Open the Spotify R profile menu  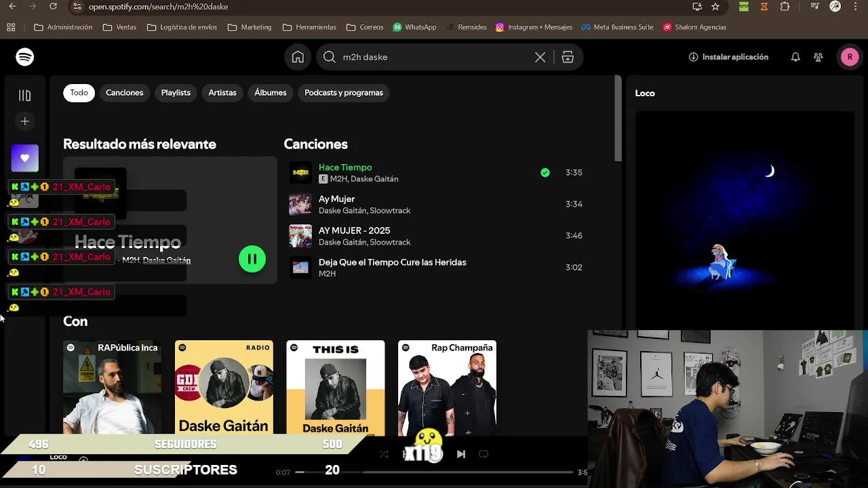click(x=850, y=57)
